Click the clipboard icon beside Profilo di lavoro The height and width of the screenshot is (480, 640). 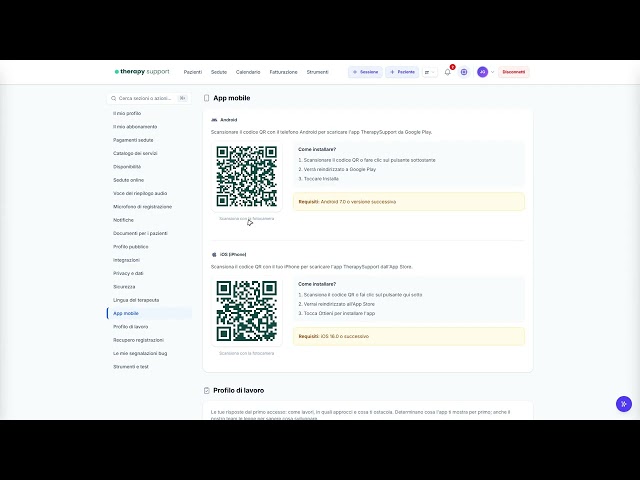click(x=207, y=391)
